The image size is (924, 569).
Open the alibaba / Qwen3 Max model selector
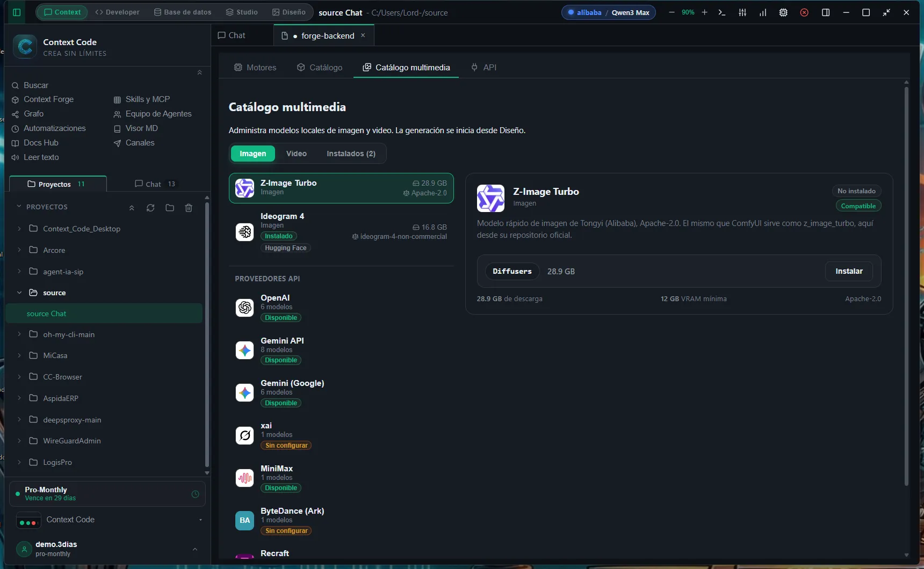point(609,12)
